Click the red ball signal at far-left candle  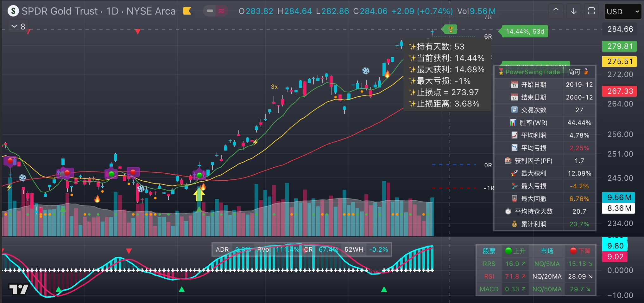pyautogui.click(x=10, y=161)
